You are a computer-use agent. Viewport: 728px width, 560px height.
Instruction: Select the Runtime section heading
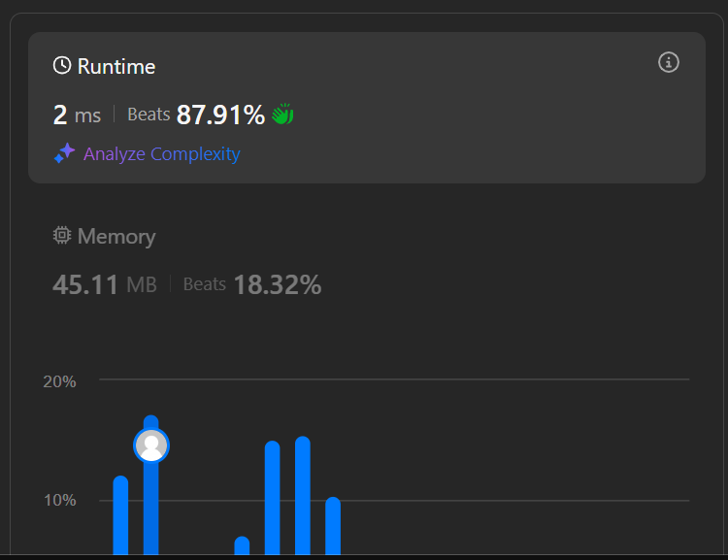(116, 66)
